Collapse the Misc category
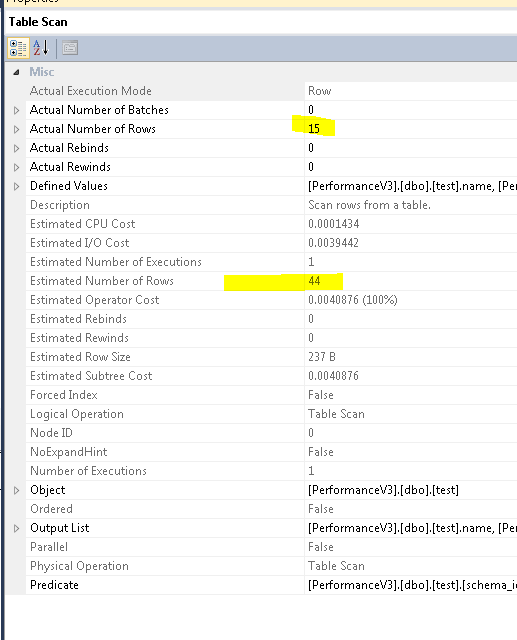Viewport: 517px width, 640px height. (x=16, y=72)
